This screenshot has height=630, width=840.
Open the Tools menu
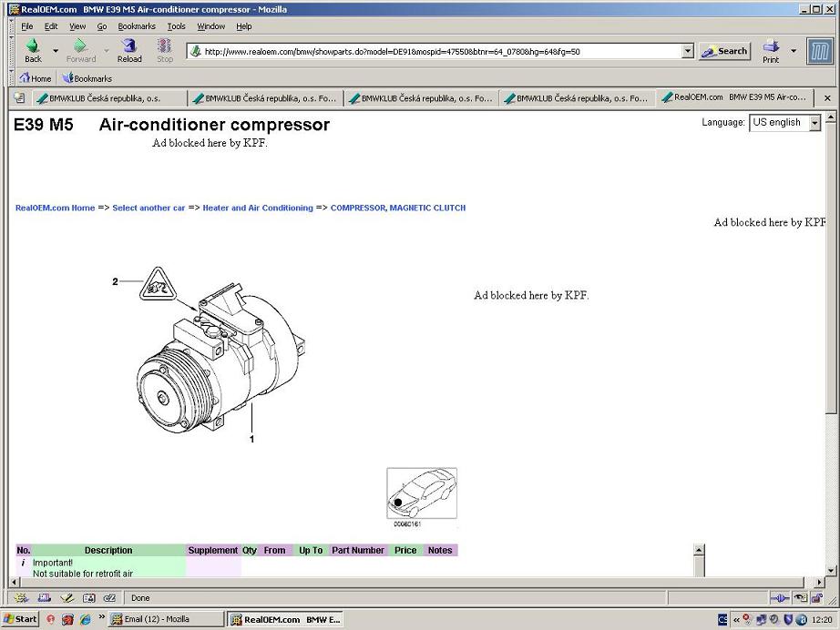(176, 26)
